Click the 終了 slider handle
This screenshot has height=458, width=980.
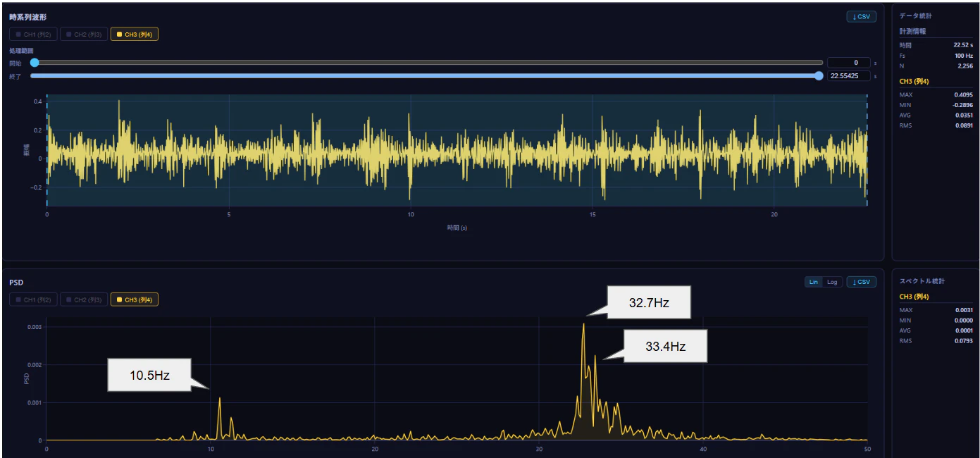click(x=819, y=75)
